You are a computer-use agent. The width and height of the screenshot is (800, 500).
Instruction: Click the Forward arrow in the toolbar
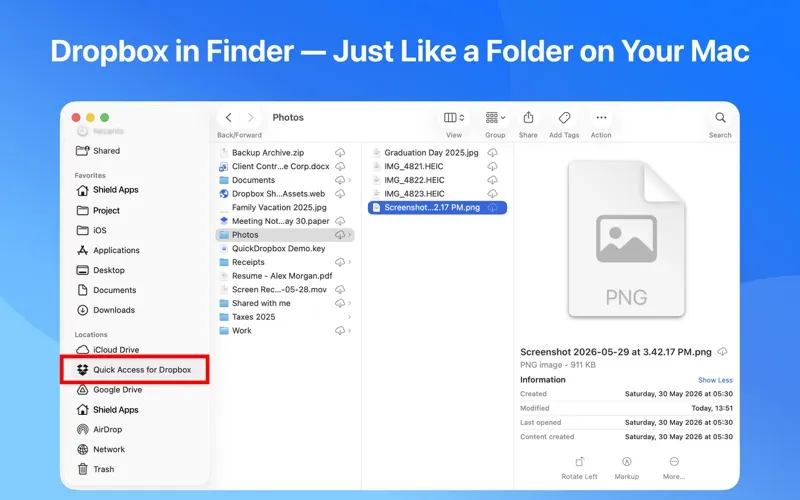tap(251, 117)
